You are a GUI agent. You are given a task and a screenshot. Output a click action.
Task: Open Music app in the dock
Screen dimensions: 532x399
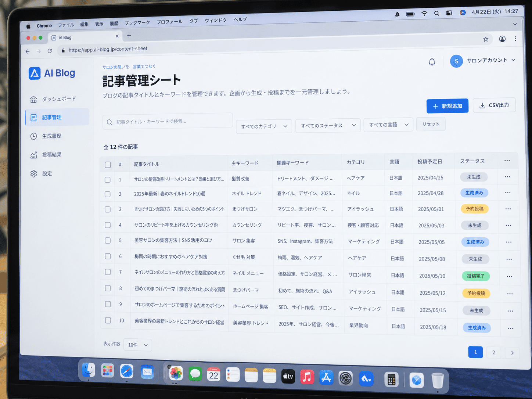click(x=307, y=377)
